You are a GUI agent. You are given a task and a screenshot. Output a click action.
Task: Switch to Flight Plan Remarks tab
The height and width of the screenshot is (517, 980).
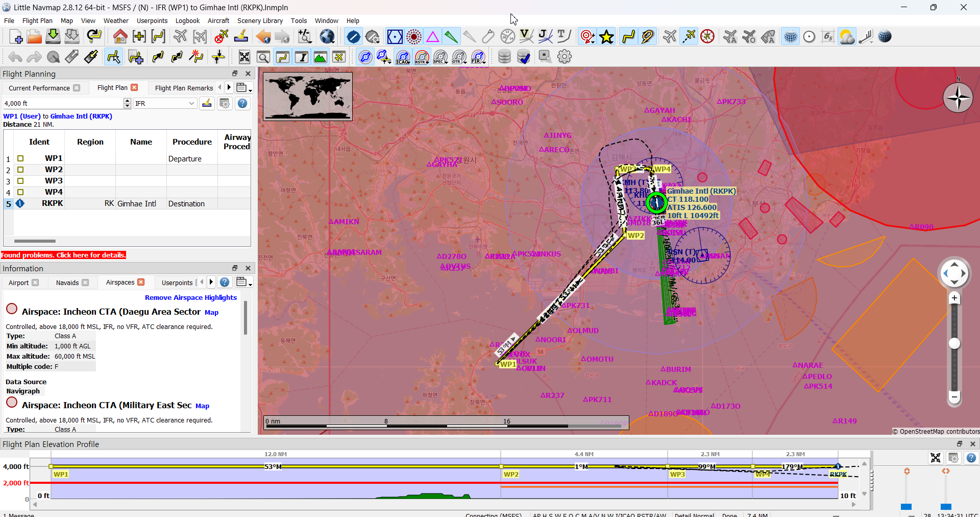tap(184, 88)
